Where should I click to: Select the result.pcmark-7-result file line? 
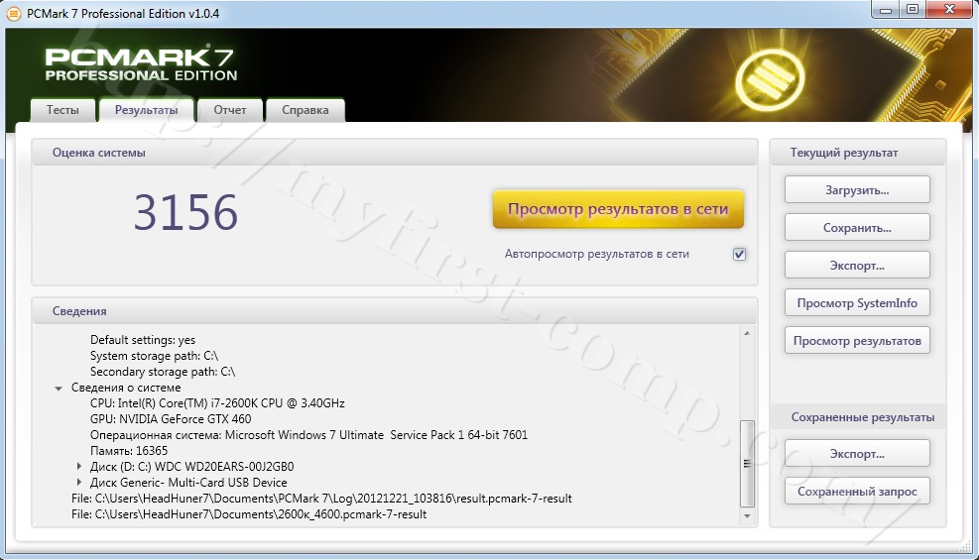(x=321, y=499)
